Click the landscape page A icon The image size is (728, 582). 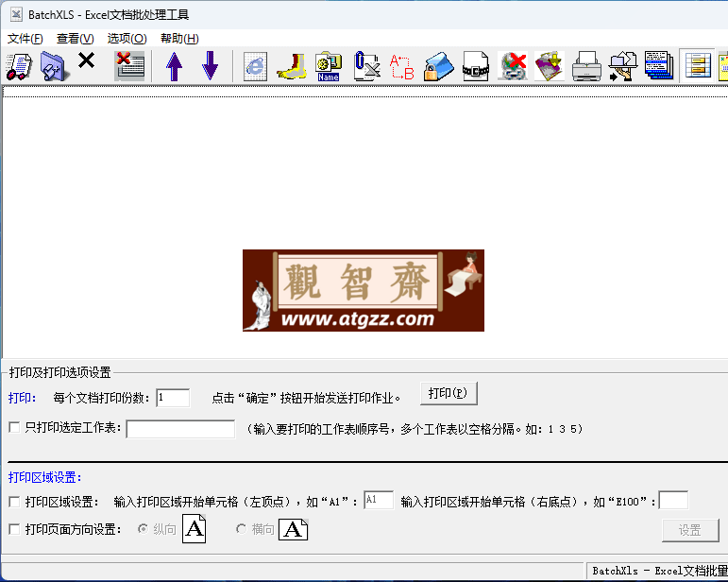pyautogui.click(x=293, y=529)
